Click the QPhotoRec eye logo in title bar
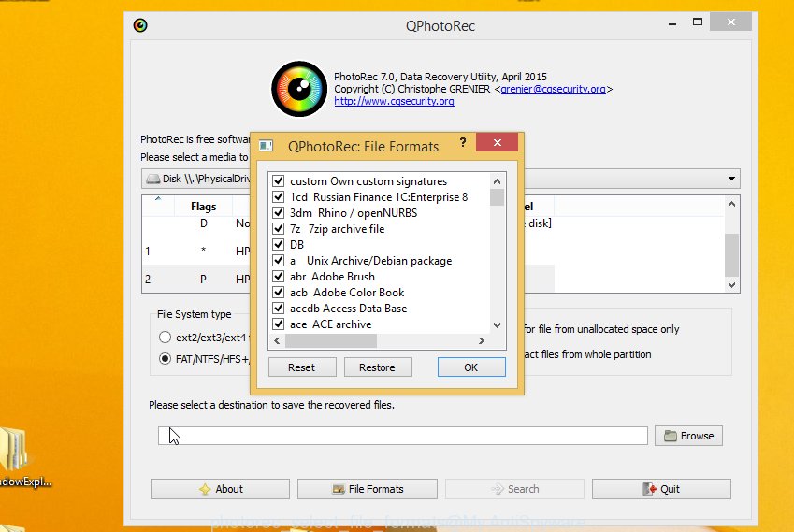 tap(140, 25)
